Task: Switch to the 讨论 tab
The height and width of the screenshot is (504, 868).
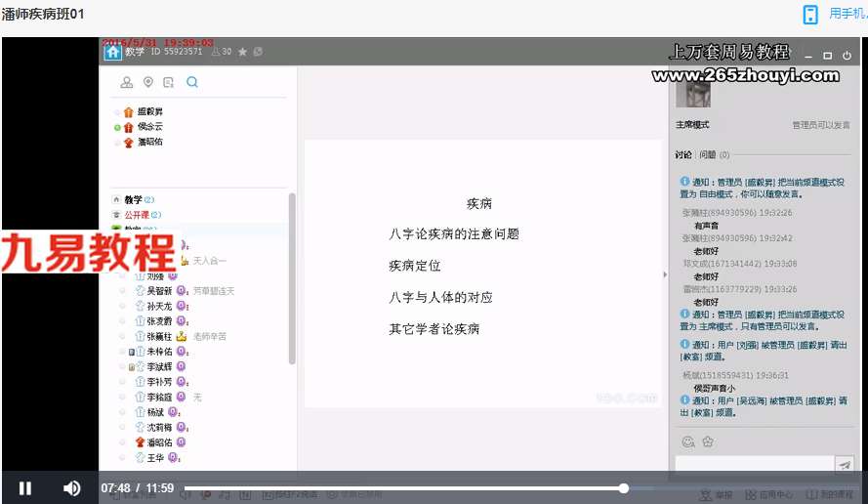Action: point(683,154)
